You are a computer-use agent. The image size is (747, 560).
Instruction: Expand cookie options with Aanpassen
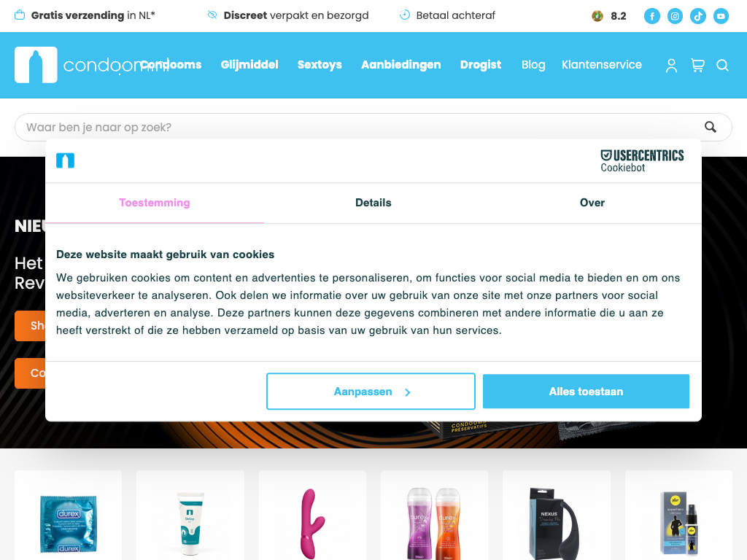(x=371, y=392)
